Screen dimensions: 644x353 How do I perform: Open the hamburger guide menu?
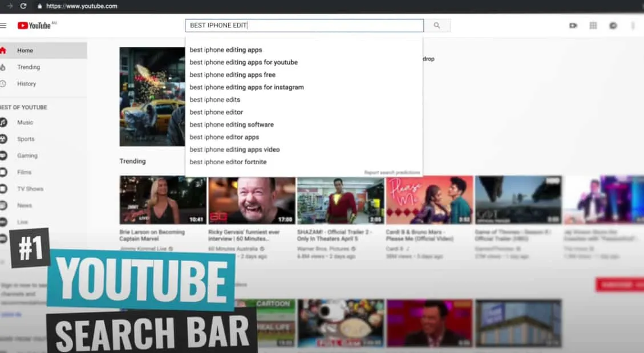point(3,26)
